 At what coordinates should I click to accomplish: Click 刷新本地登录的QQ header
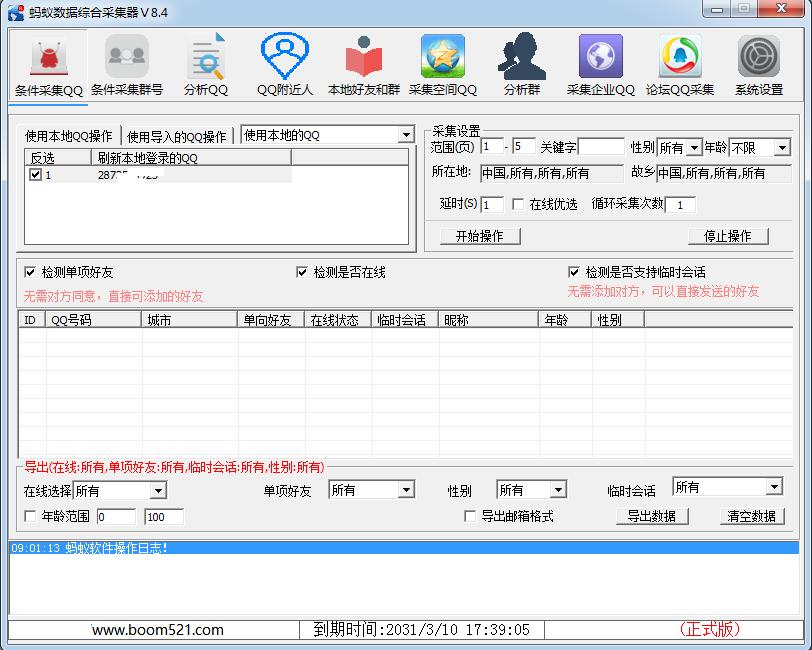tap(191, 157)
